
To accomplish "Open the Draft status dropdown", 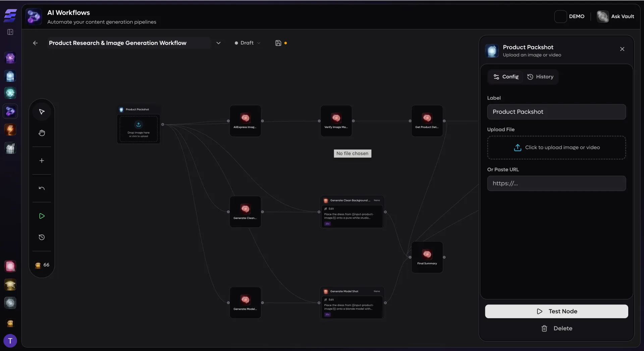I will pyautogui.click(x=247, y=43).
